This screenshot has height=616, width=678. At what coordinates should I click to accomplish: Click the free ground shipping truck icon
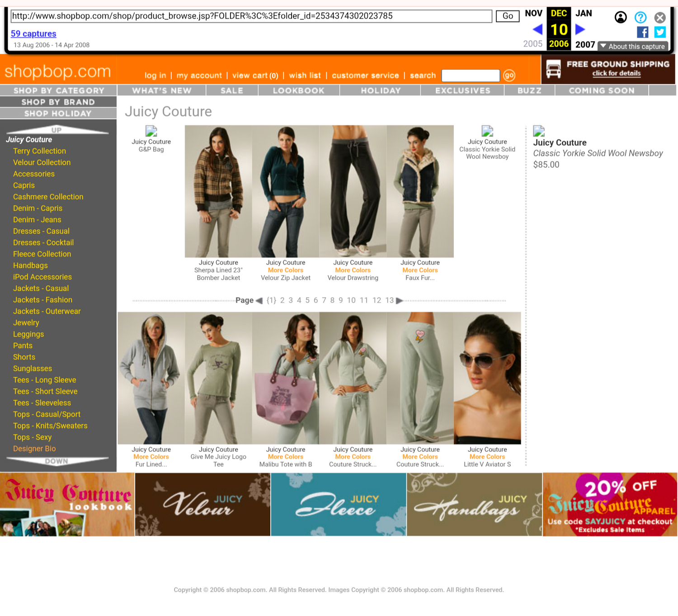pyautogui.click(x=553, y=69)
